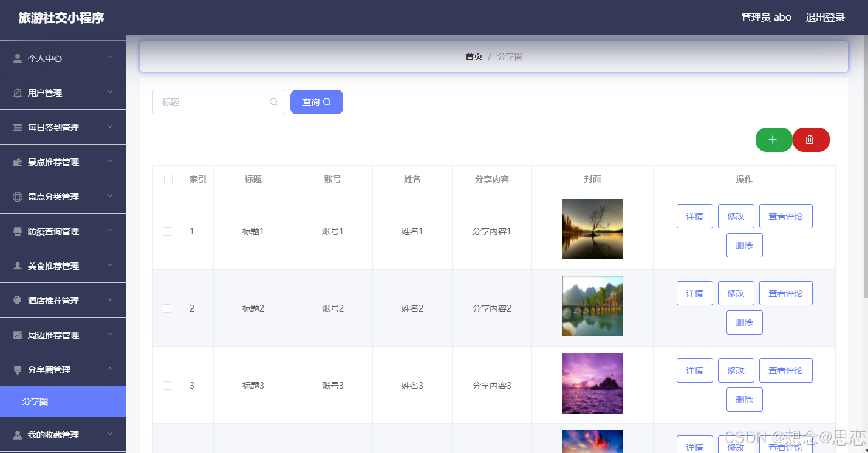The image size is (868, 453).
Task: Expand the 景点分类管理 chevron
Action: point(110,196)
